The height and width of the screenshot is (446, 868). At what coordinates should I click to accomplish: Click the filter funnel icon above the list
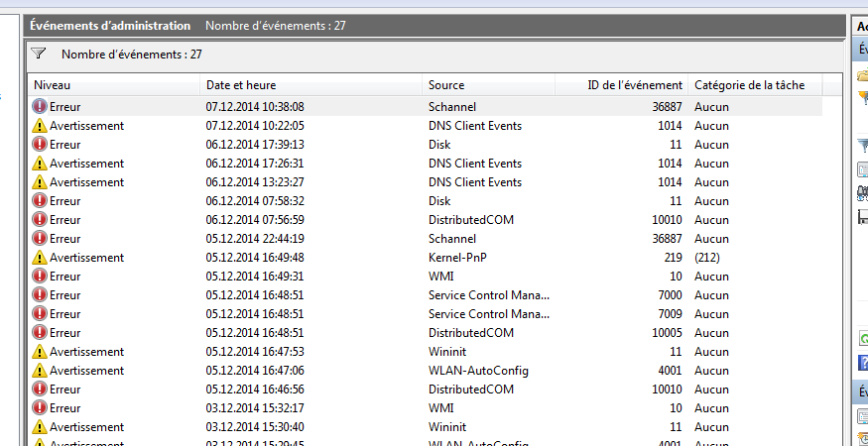[x=39, y=55]
